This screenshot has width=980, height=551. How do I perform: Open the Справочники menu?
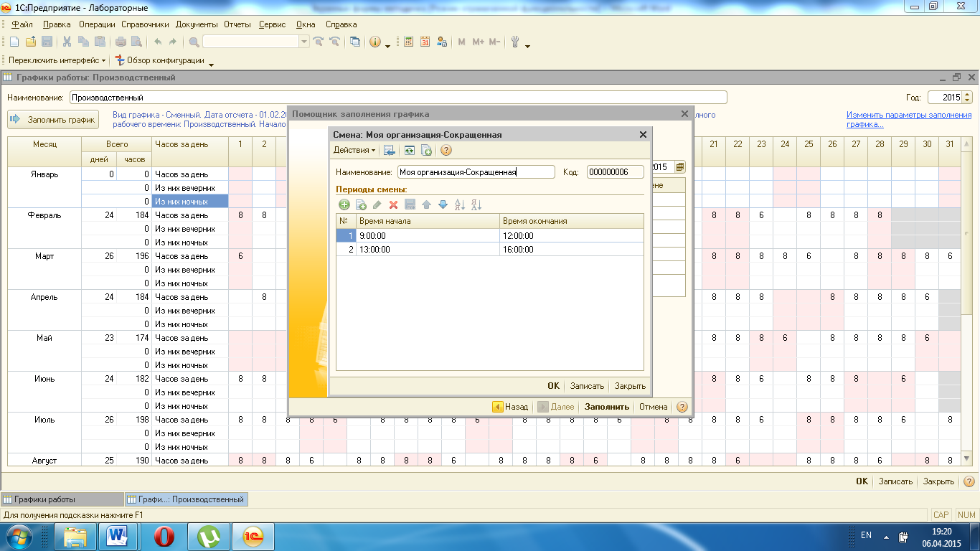[145, 24]
